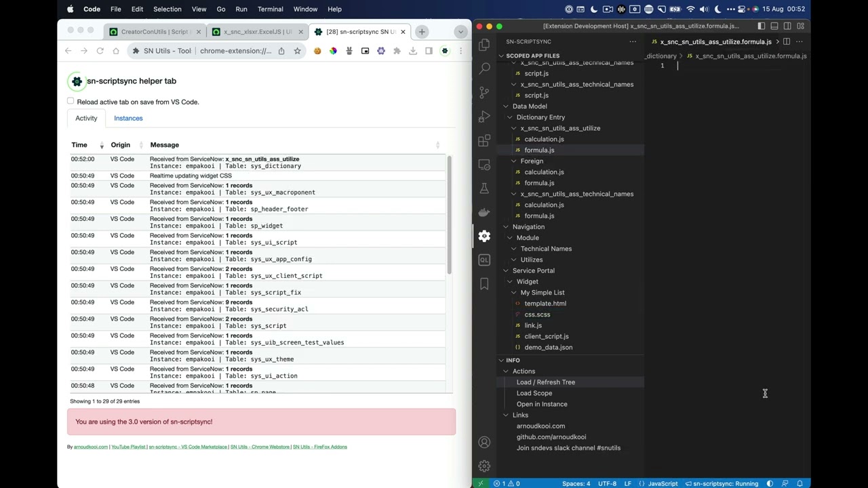Screen dimensions: 868x488
Task: Open the Run and Debug view
Action: pyautogui.click(x=484, y=117)
